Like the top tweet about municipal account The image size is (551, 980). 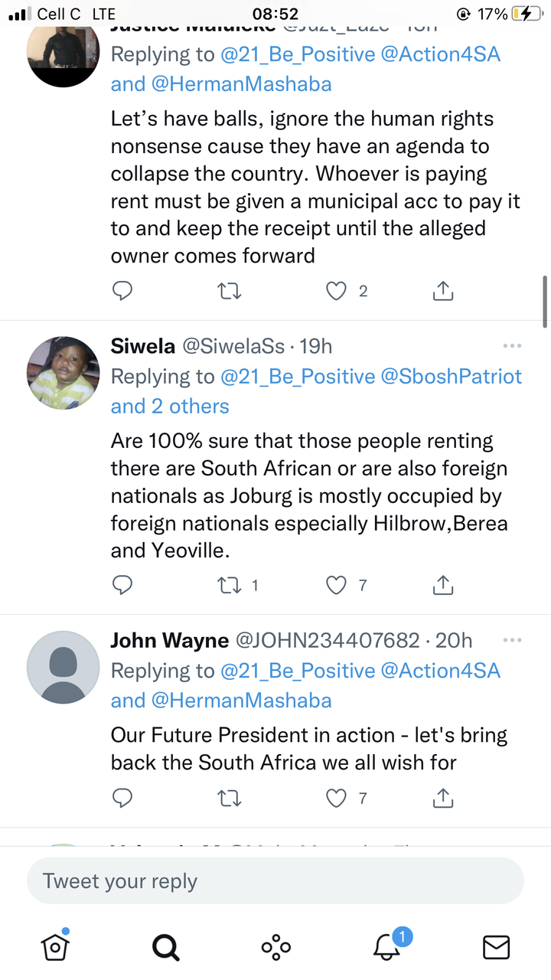337,291
